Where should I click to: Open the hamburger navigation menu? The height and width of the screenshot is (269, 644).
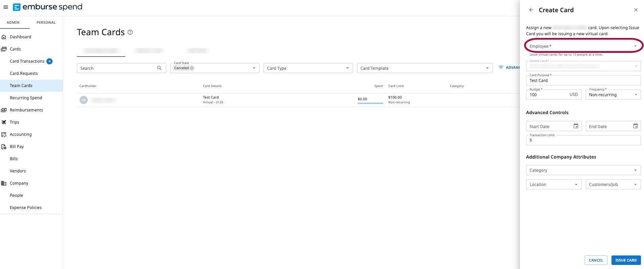6,7
